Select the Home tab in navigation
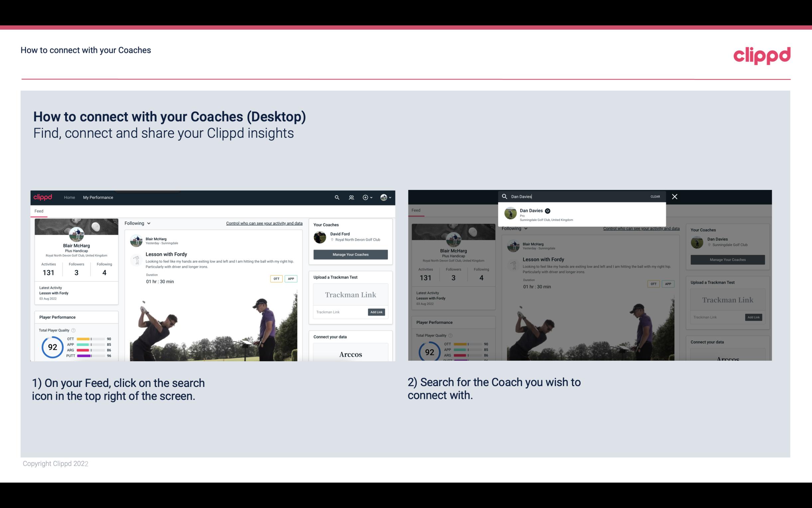This screenshot has width=812, height=508. tap(69, 197)
